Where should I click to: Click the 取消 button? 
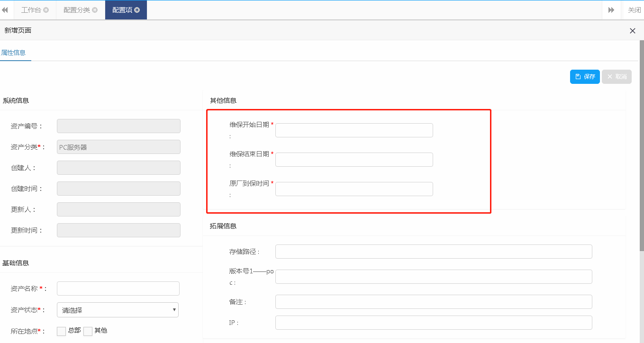point(617,77)
